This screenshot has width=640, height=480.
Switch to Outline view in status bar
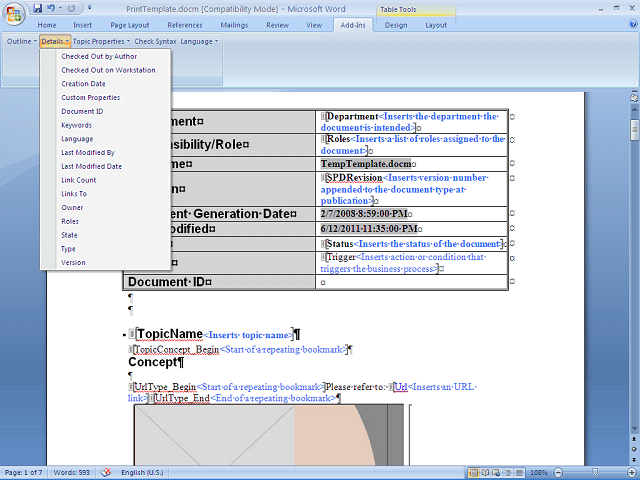click(x=508, y=473)
